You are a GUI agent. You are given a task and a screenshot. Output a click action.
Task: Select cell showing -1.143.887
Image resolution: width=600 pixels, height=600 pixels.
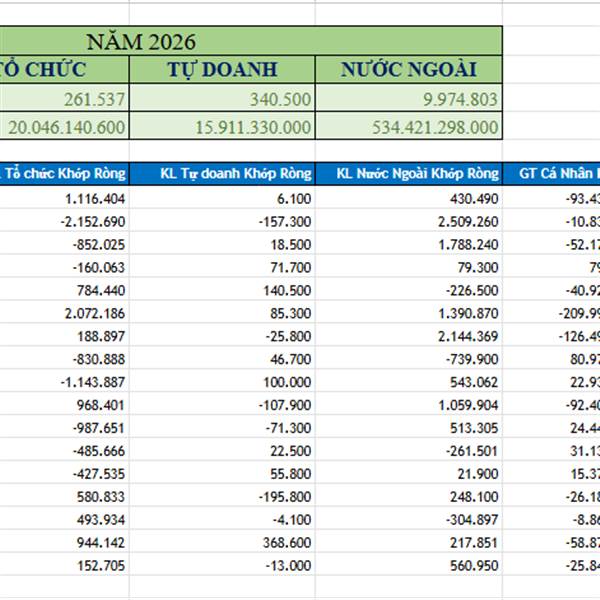click(x=64, y=382)
